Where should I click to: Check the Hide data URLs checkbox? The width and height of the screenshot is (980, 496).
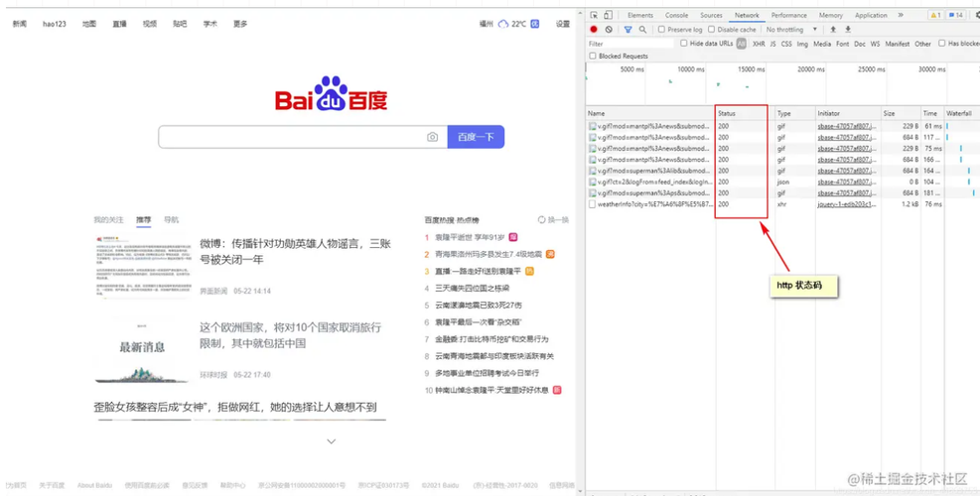(684, 43)
